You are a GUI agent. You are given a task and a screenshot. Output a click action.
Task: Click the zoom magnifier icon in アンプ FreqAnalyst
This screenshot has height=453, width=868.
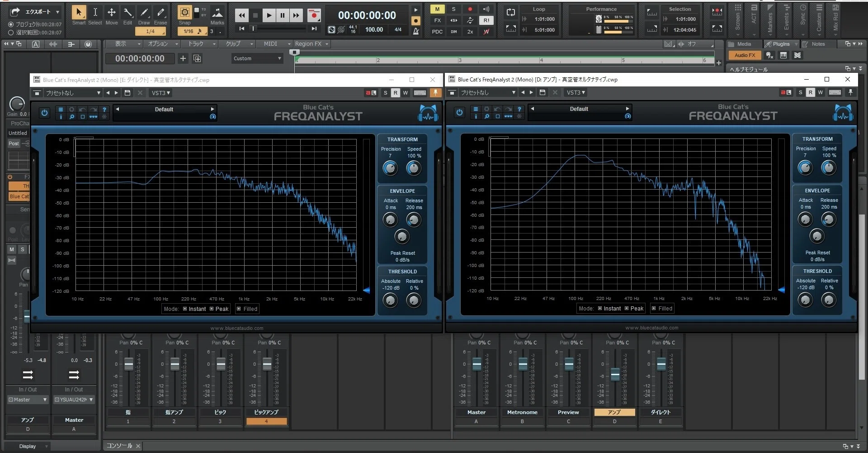coord(486,116)
